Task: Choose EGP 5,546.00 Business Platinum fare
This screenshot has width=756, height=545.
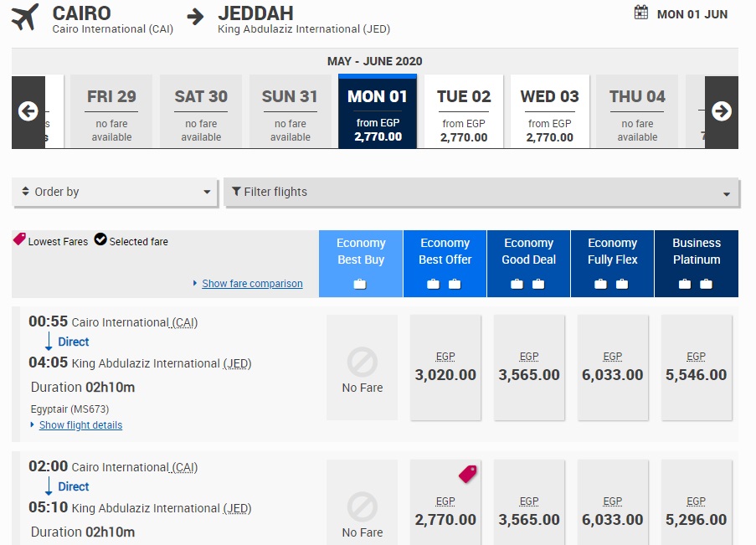Action: [696, 368]
